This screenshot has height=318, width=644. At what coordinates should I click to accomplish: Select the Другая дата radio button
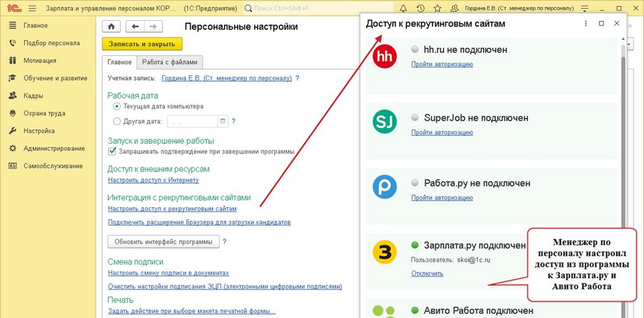tap(116, 121)
